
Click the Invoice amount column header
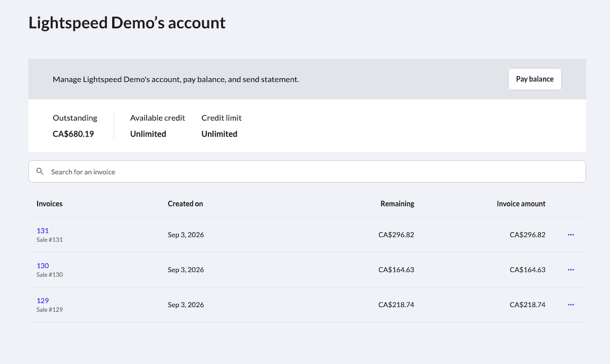pos(521,204)
